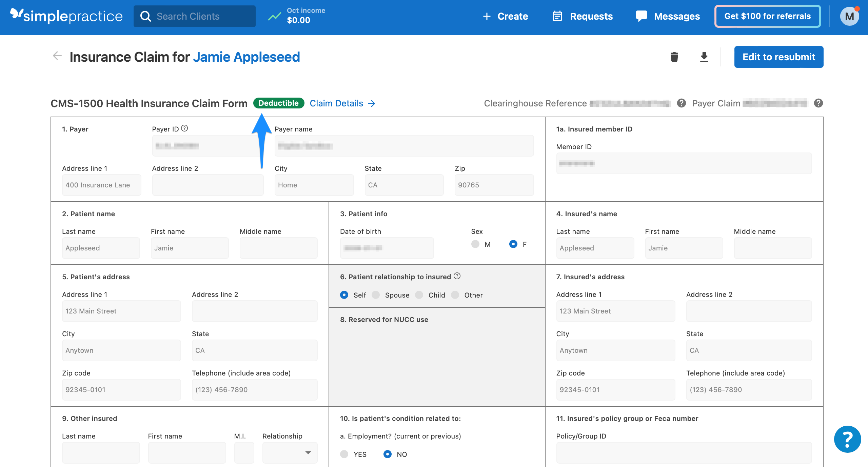Open the Messages menu item

pos(668,16)
